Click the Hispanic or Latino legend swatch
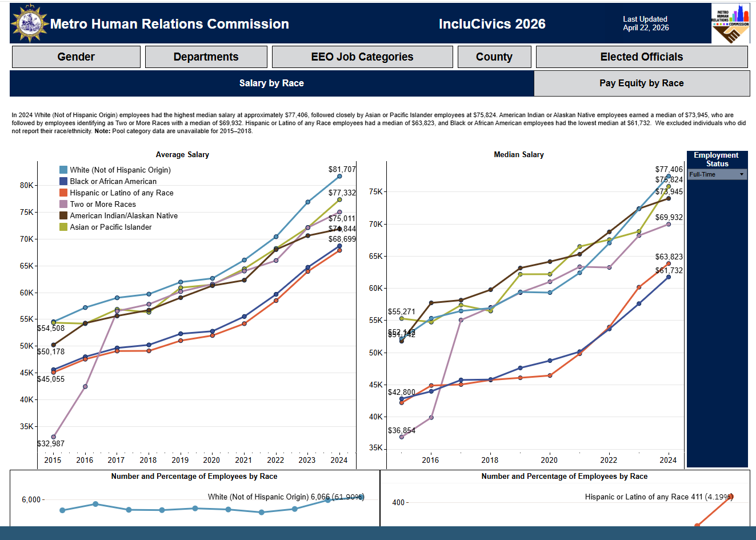Screen dimensions: 756x540 click(x=63, y=193)
